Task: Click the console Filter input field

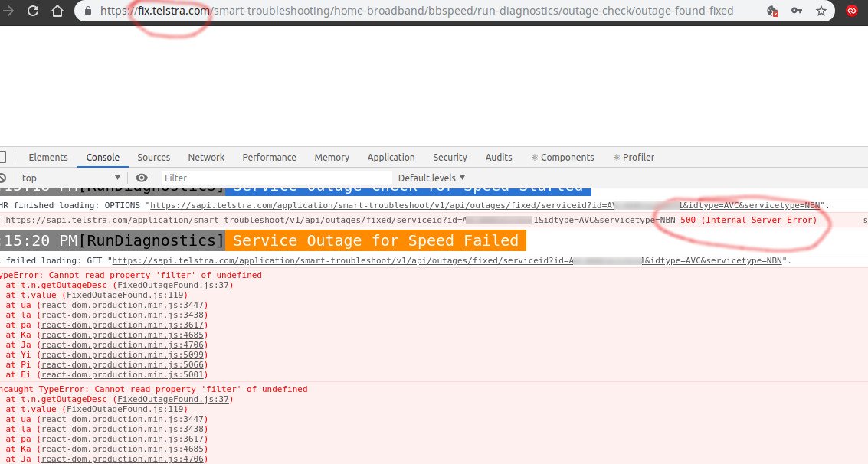Action: [x=276, y=178]
